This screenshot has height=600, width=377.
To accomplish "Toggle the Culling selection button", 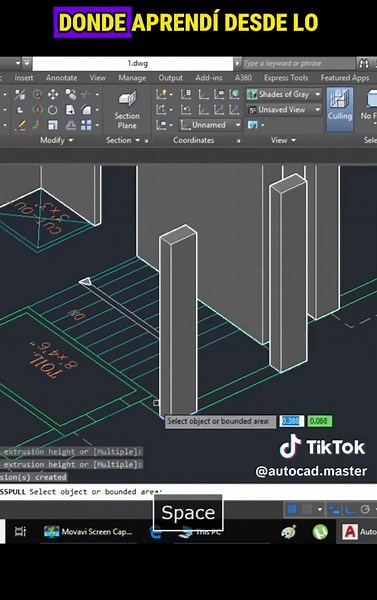I will (339, 109).
